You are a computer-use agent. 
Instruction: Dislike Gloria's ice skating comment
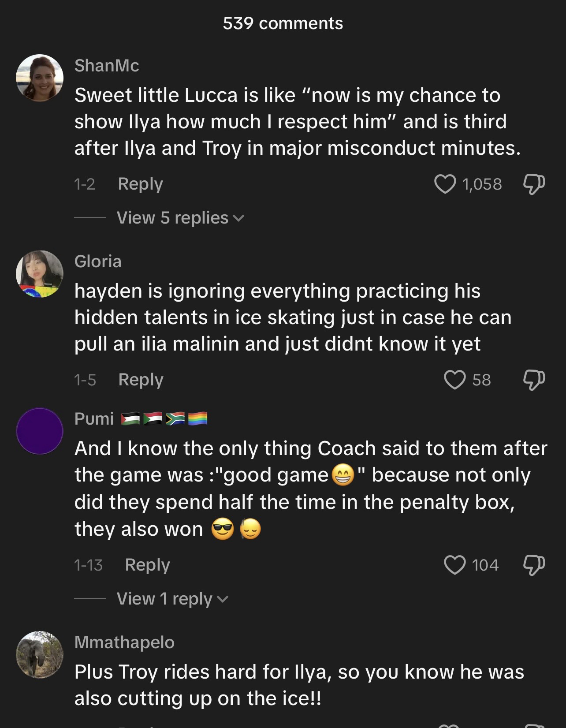click(534, 380)
